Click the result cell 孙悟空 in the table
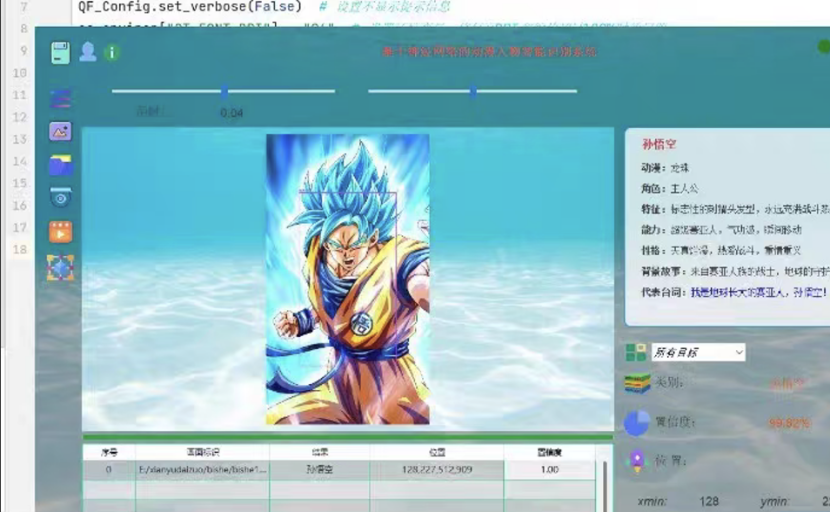The image size is (830, 512). (320, 470)
